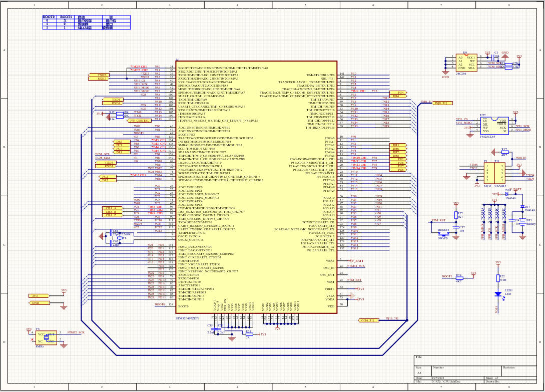Viewport: 545px width, 392px height.
Task: Click the TXD1 port
Action: click(113, 100)
